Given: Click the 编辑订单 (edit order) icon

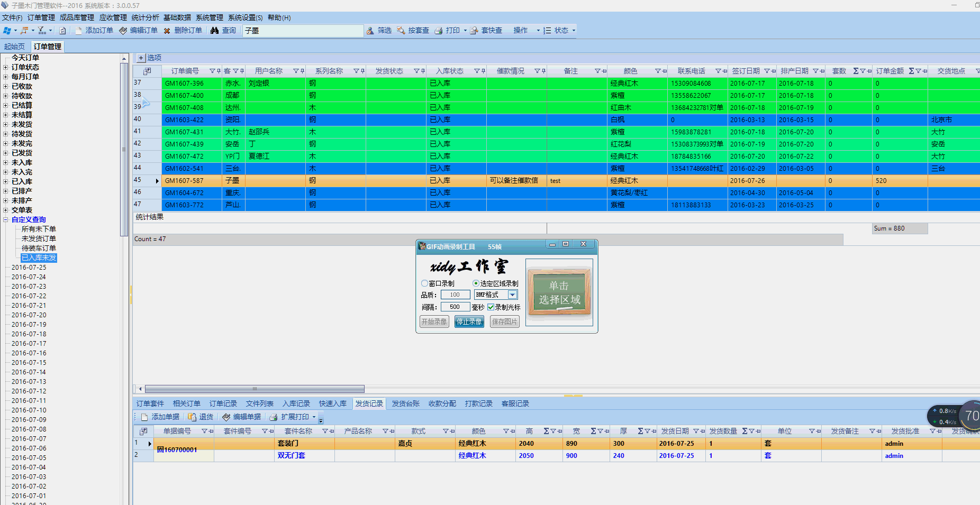Looking at the screenshot, I should click(123, 31).
